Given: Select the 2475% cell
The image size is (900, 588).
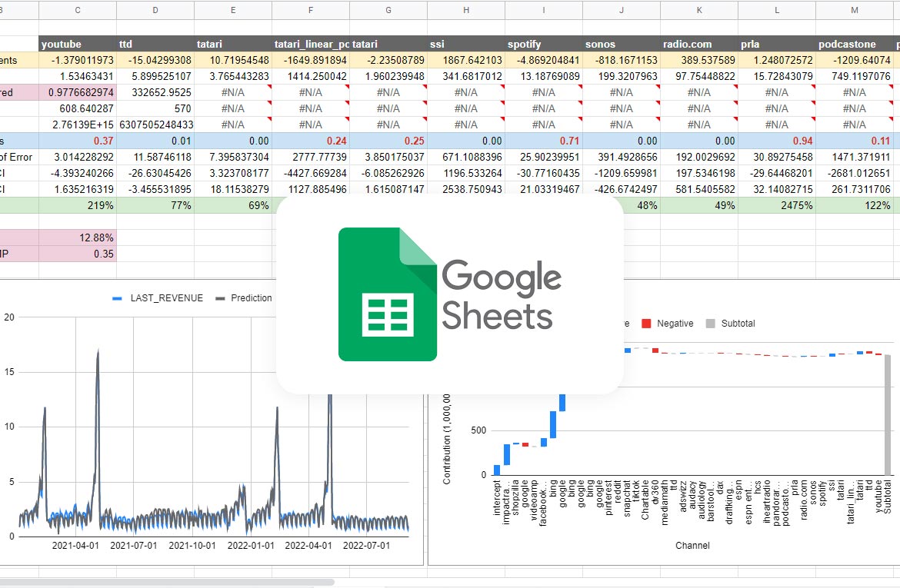Looking at the screenshot, I should [x=777, y=204].
